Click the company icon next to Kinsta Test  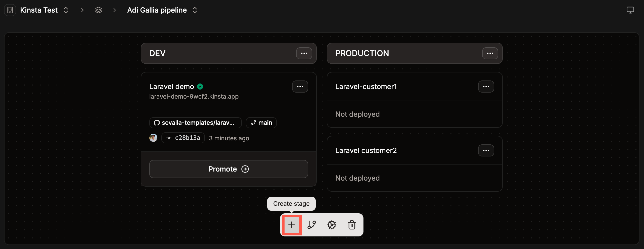[x=10, y=10]
